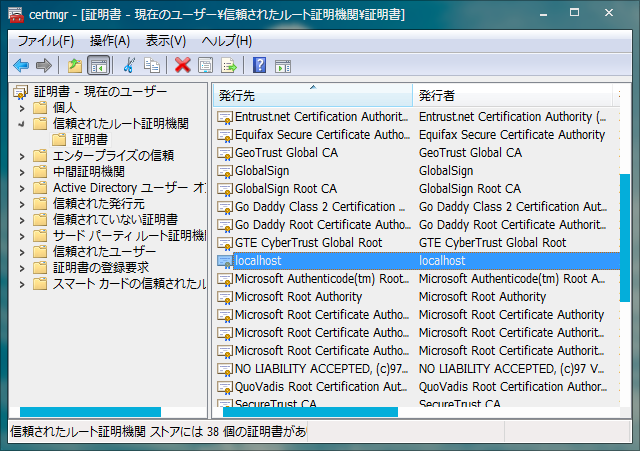Click the Cut scissors icon
Image resolution: width=640 pixels, height=451 pixels.
(129, 65)
